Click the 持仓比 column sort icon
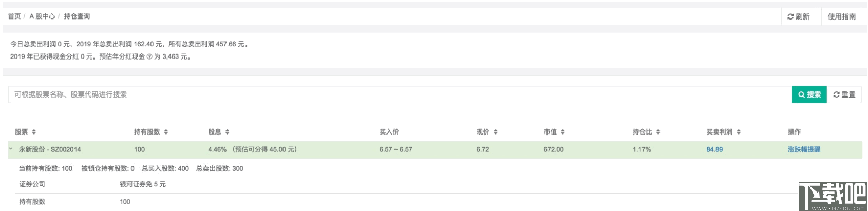The image size is (868, 211). [658, 132]
